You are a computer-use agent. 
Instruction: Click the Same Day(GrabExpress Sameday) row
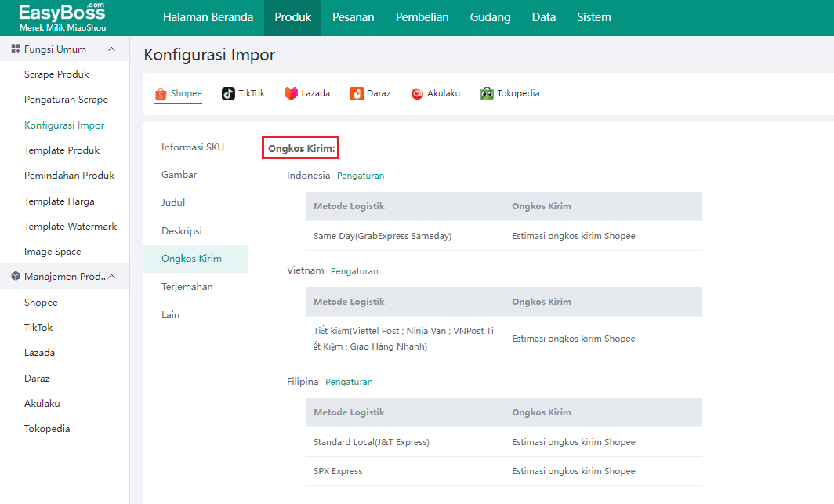[x=503, y=236]
